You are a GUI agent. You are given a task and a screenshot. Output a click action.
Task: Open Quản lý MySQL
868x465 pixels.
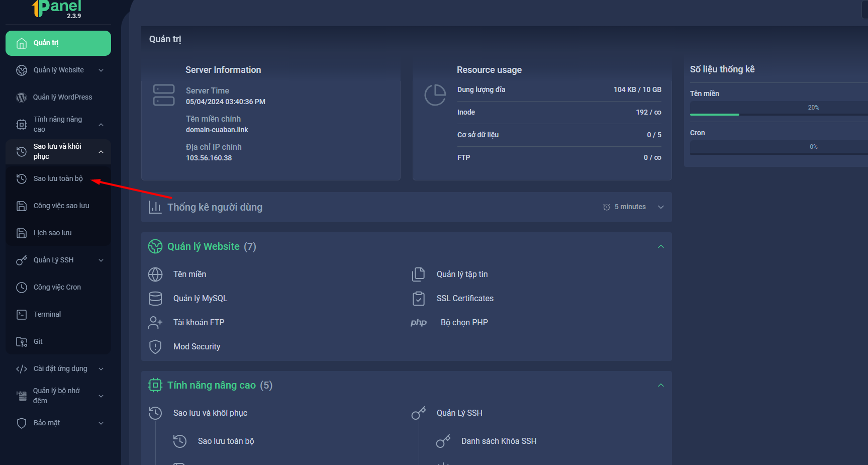click(x=200, y=299)
